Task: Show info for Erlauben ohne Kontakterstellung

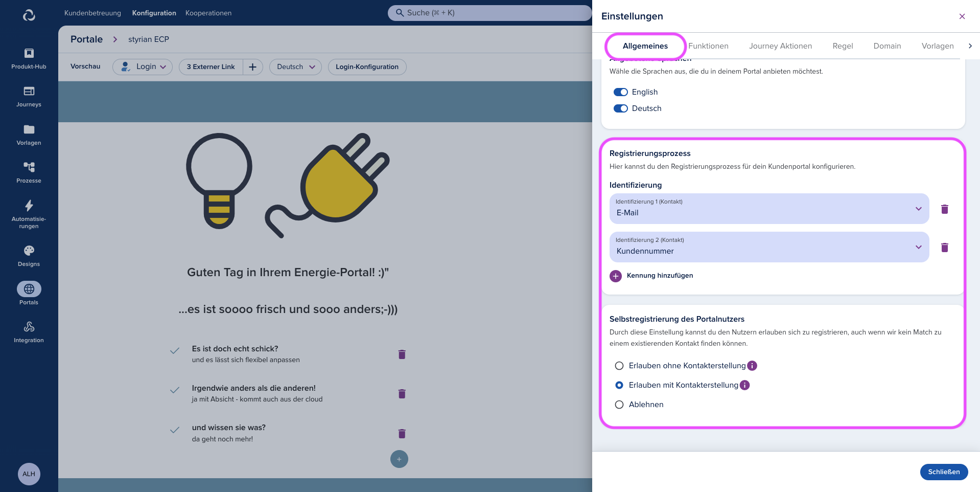Action: coord(752,366)
